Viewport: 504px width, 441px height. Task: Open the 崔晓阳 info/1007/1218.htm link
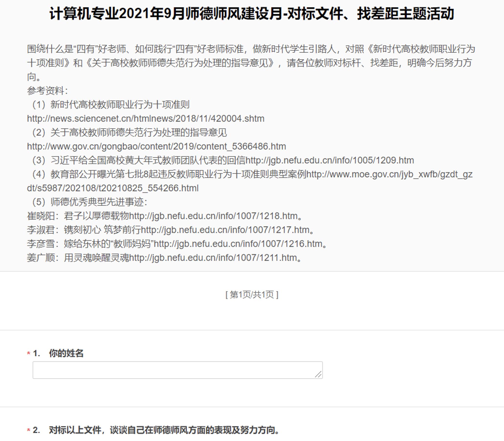(x=213, y=216)
